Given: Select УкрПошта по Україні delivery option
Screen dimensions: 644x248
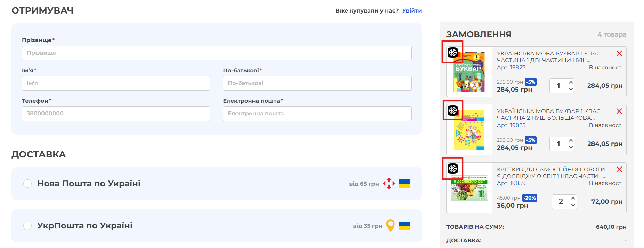Looking at the screenshot, I should [x=27, y=226].
